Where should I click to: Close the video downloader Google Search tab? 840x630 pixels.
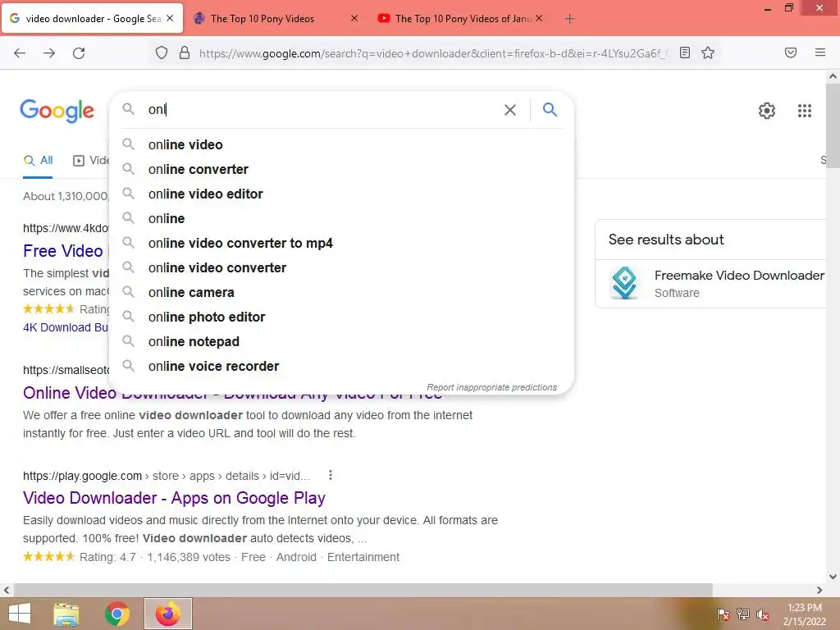(x=170, y=18)
